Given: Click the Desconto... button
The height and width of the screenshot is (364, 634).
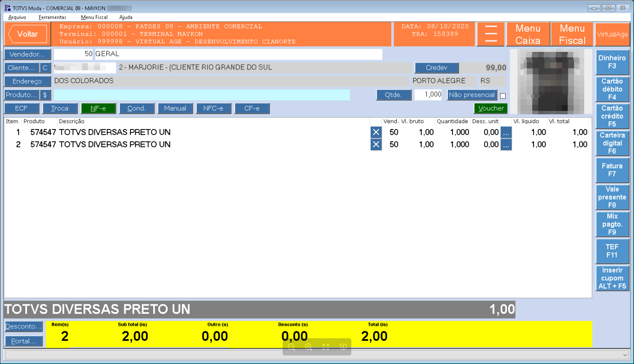Looking at the screenshot, I should (24, 327).
